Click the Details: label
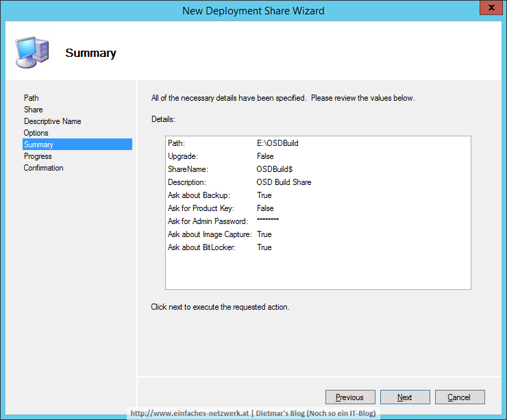Viewport: 507px width, 420px height. coord(163,119)
